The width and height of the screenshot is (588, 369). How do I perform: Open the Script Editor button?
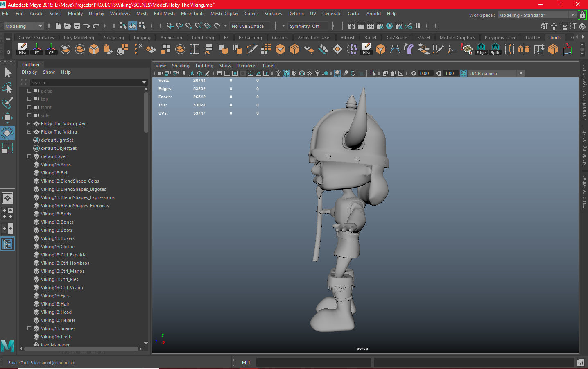[580, 362]
